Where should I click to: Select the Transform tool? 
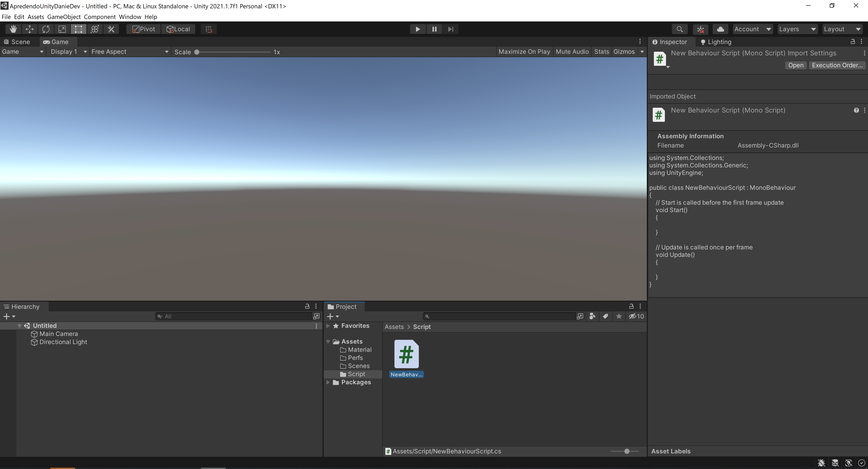pos(95,29)
